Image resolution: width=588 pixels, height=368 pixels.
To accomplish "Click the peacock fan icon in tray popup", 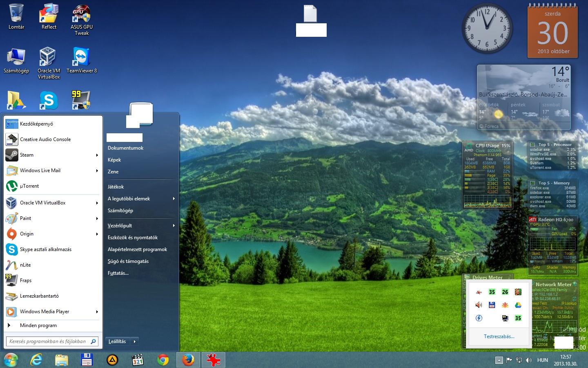I will [505, 305].
